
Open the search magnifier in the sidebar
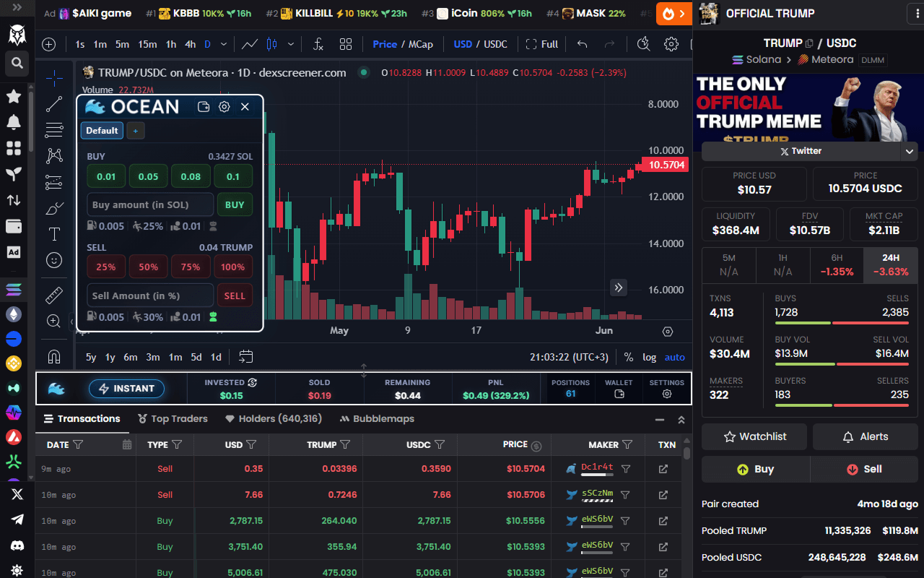tap(15, 64)
